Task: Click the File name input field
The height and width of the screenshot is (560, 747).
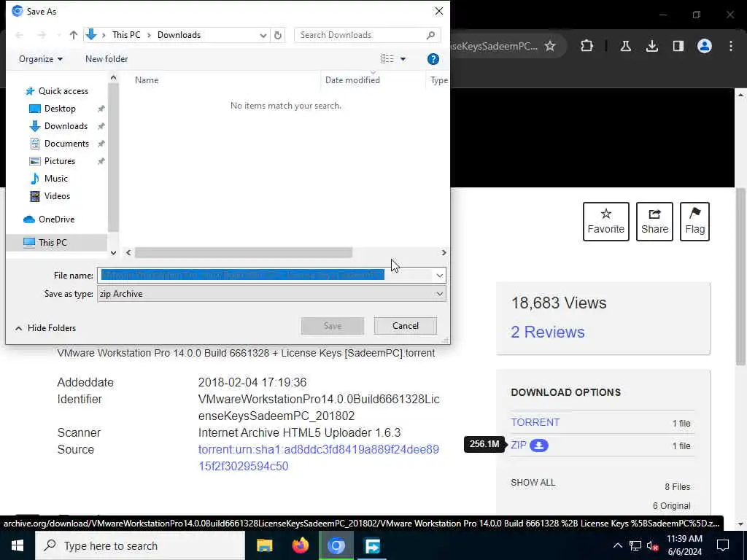Action: (x=266, y=275)
